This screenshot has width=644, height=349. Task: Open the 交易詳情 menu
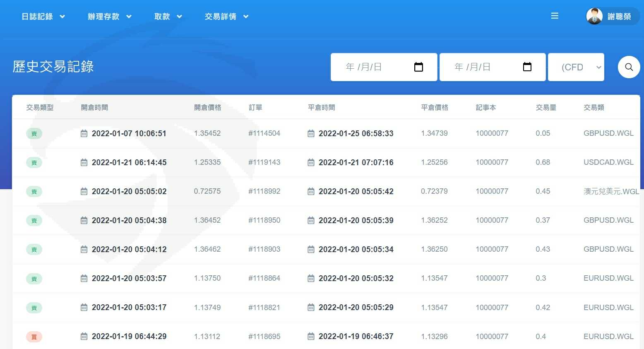pos(226,17)
